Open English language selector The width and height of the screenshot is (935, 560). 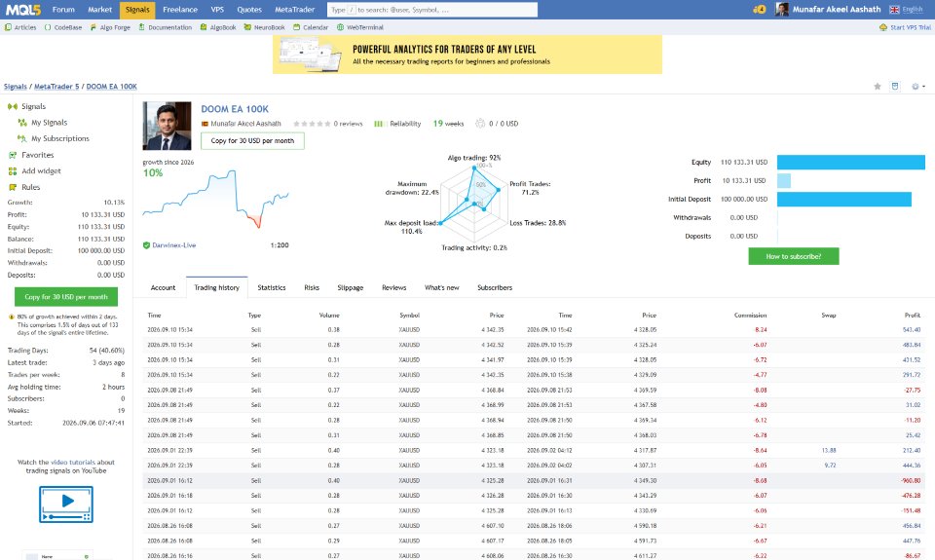pyautogui.click(x=906, y=10)
